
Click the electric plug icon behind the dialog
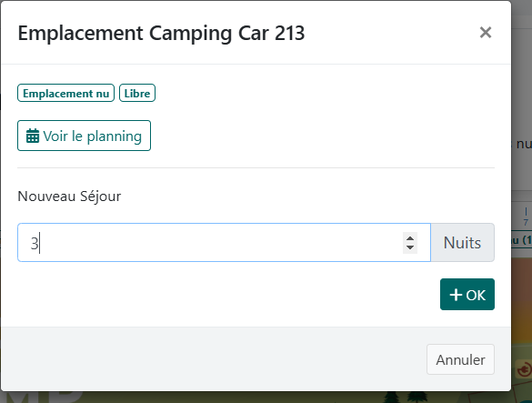tap(524, 368)
